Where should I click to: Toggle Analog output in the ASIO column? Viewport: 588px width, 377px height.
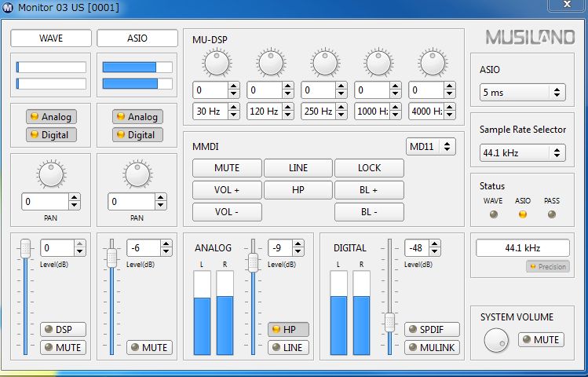pos(137,117)
